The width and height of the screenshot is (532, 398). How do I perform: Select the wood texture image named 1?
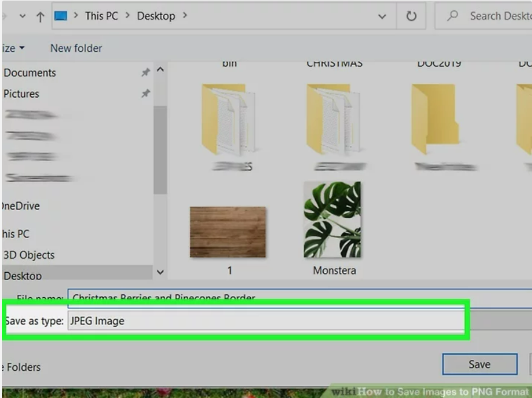click(228, 232)
